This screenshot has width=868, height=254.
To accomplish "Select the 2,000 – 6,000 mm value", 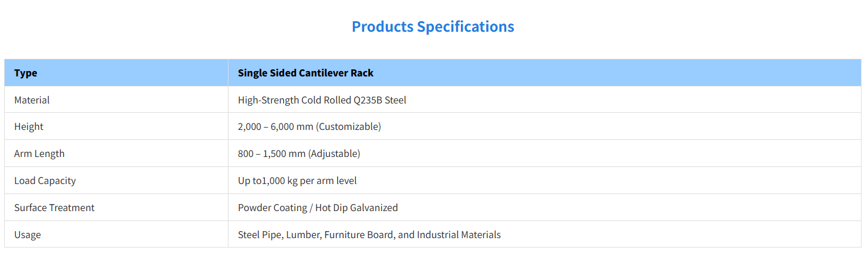I will [271, 126].
